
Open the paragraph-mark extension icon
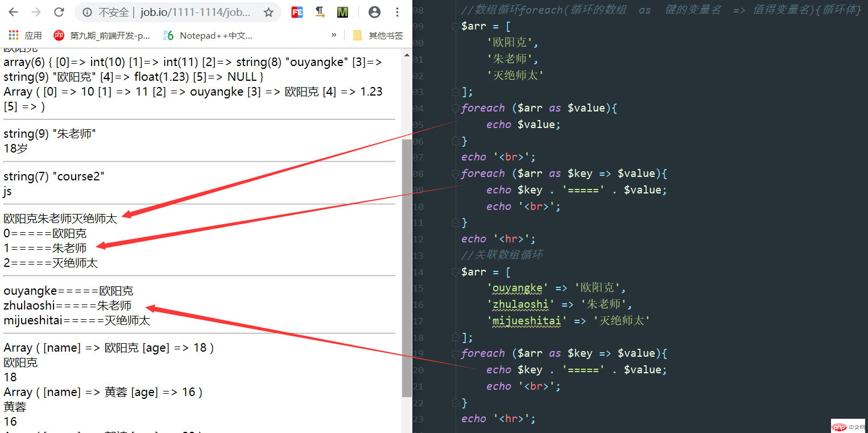pos(320,12)
